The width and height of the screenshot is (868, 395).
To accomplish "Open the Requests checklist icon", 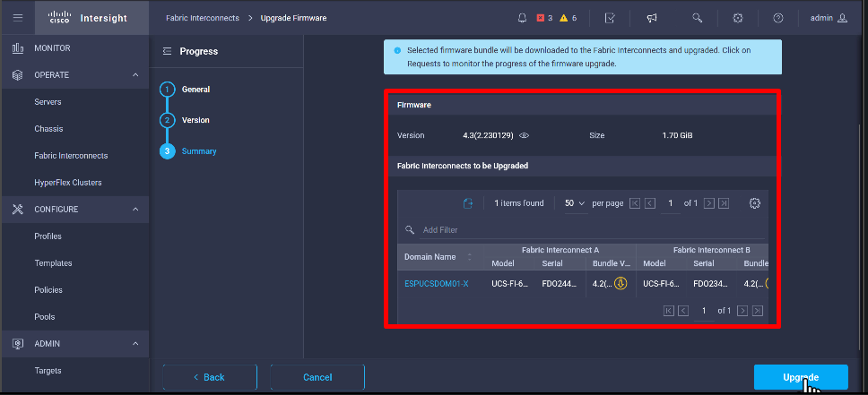I will click(x=610, y=18).
